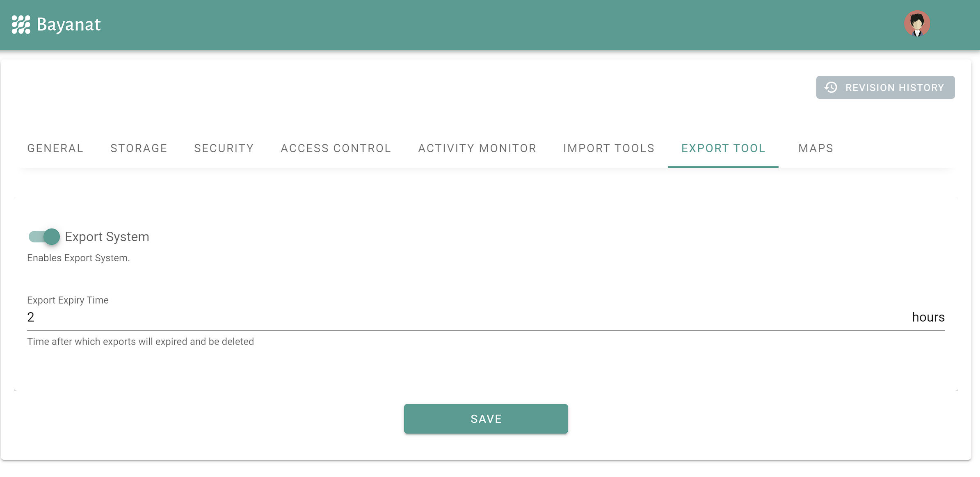Image resolution: width=980 pixels, height=477 pixels.
Task: Select the Access Control tab
Action: tap(336, 148)
